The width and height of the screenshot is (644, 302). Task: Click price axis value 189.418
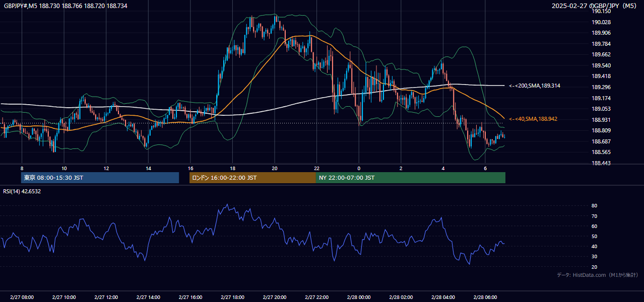[x=601, y=77]
